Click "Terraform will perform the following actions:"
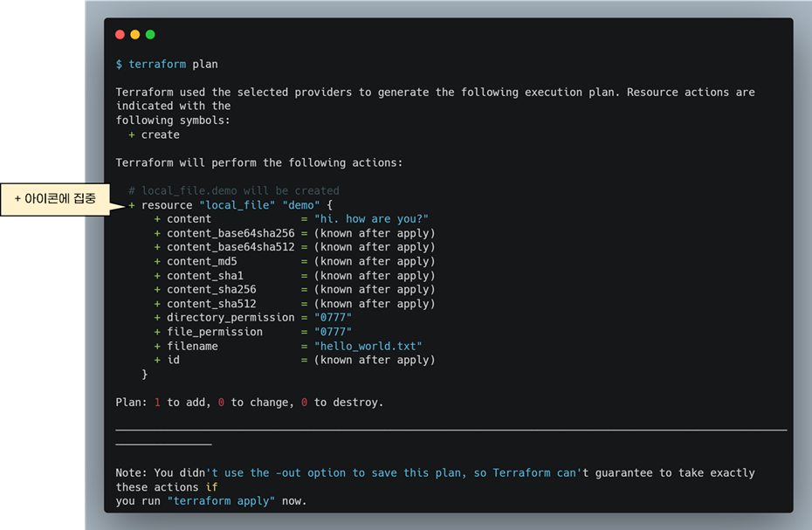Viewport: 812px width, 530px height. pyautogui.click(x=259, y=162)
